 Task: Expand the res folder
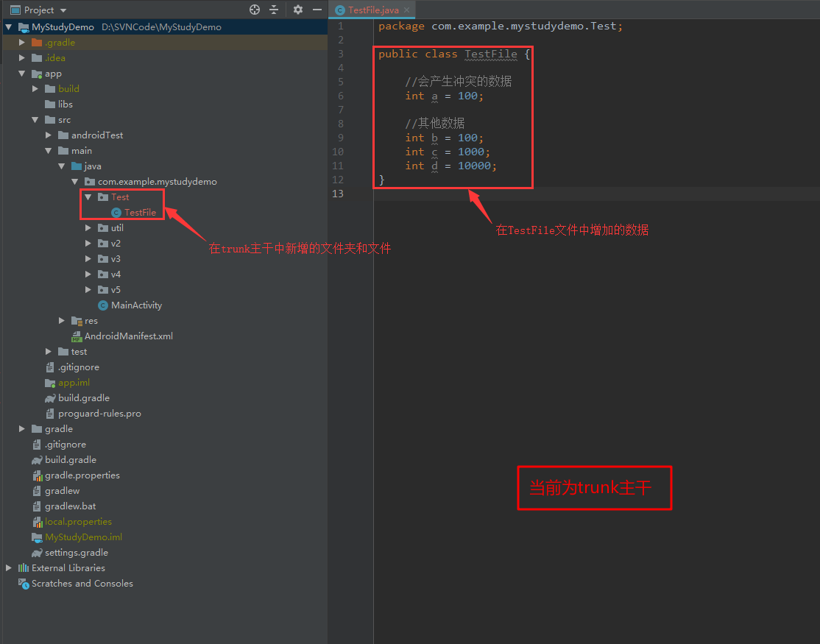(62, 320)
